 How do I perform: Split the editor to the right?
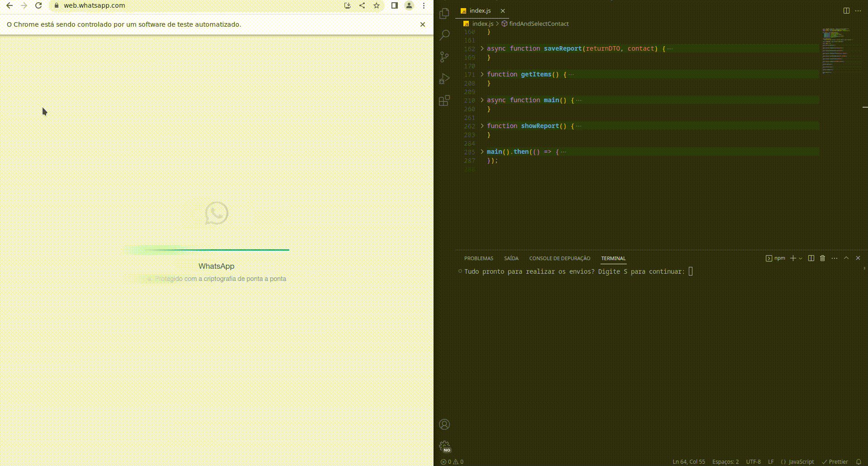(846, 10)
